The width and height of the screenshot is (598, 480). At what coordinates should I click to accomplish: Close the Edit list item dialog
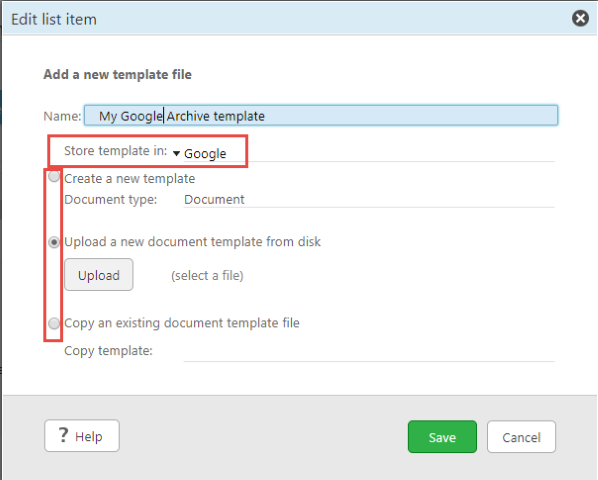(580, 18)
